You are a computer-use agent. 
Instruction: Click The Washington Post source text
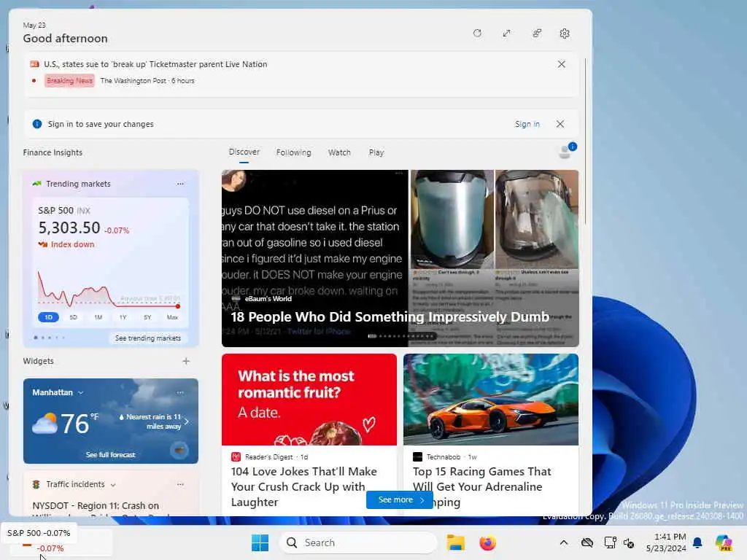(x=133, y=81)
